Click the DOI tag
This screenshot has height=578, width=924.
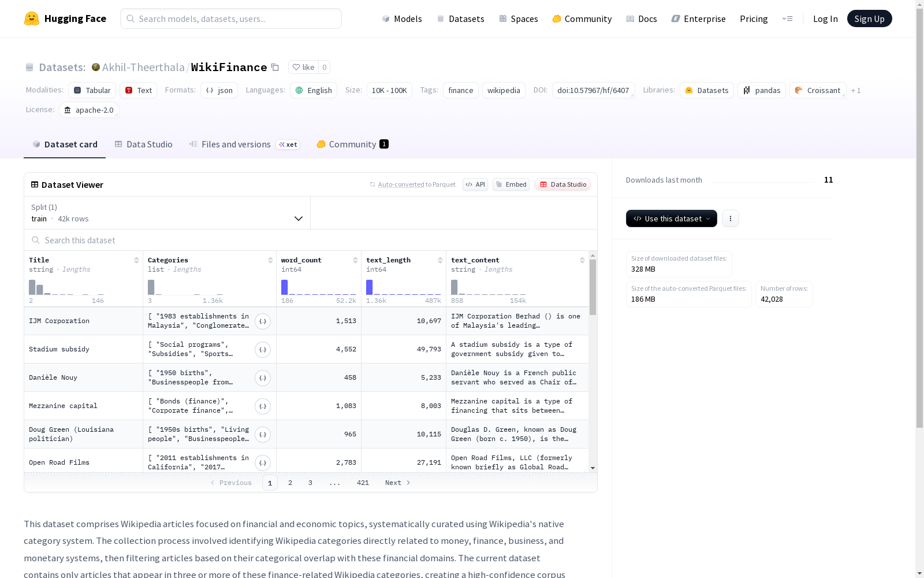click(593, 90)
